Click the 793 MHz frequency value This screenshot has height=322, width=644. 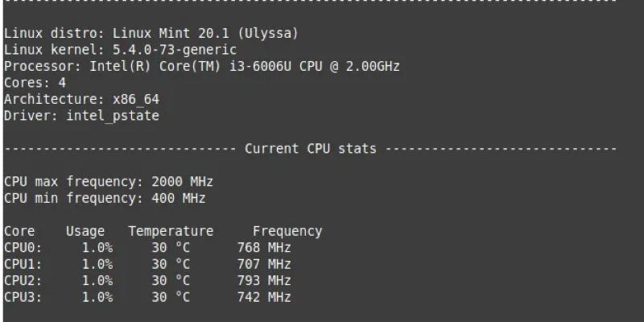pos(264,281)
